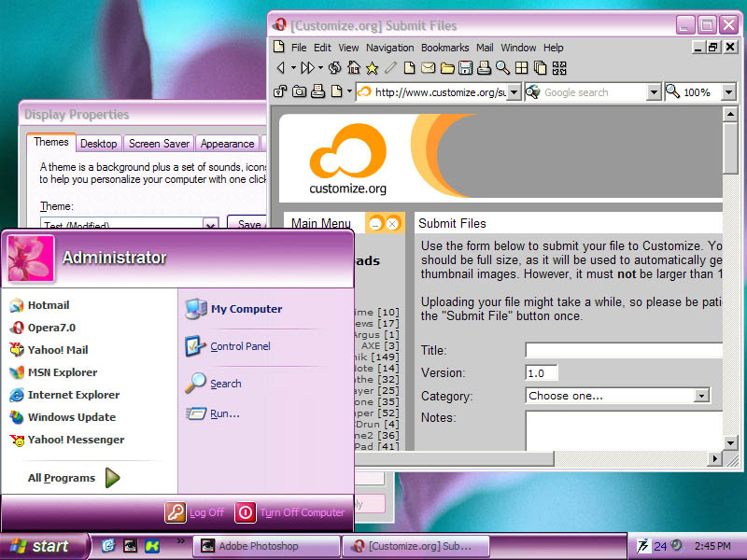747x560 pixels.
Task: Open Windows Update from Start menu
Action: click(x=63, y=417)
